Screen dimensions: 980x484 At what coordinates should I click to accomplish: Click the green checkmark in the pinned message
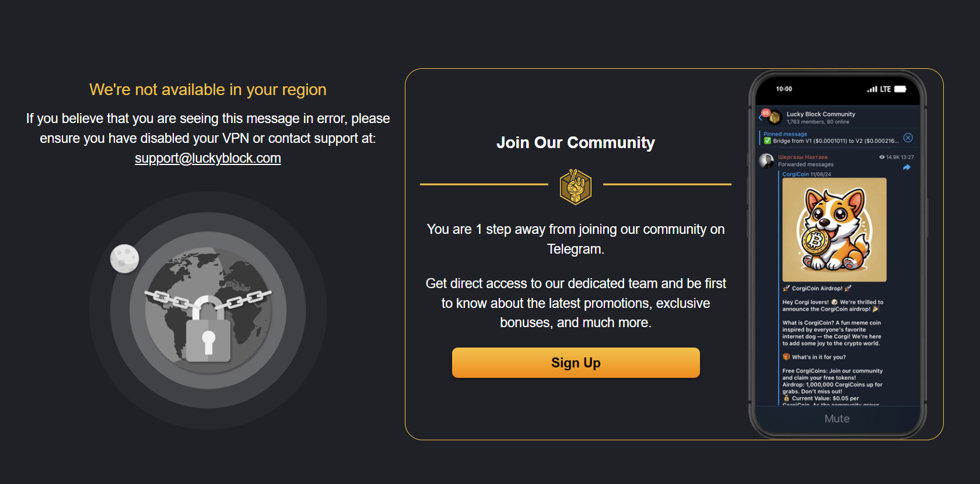[x=768, y=141]
